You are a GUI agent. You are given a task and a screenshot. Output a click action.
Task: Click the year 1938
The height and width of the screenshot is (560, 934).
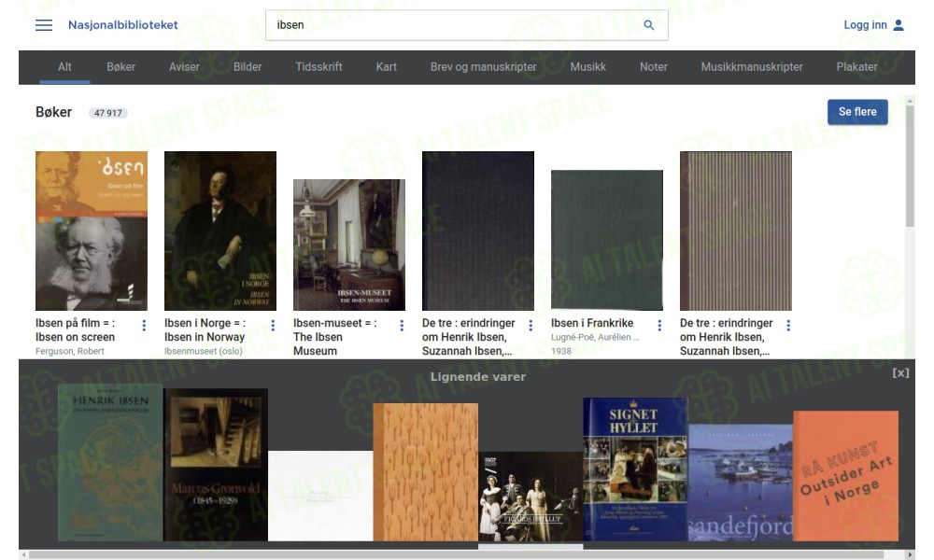coord(560,351)
